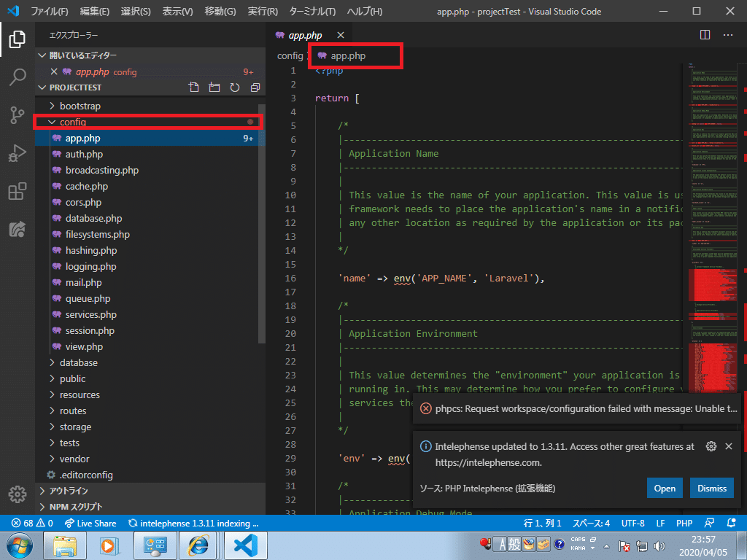This screenshot has height=560, width=747.
Task: Click the phpcs error notification message
Action: [x=586, y=408]
